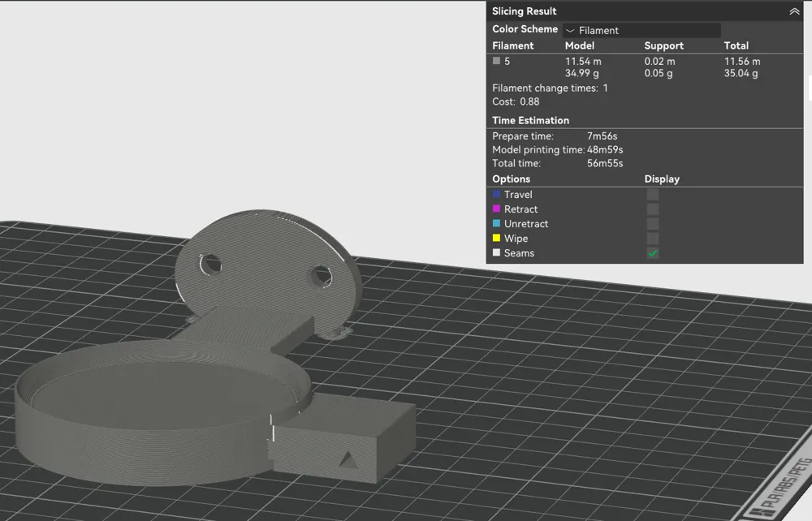
Task: Click the "Model" column header
Action: [580, 45]
